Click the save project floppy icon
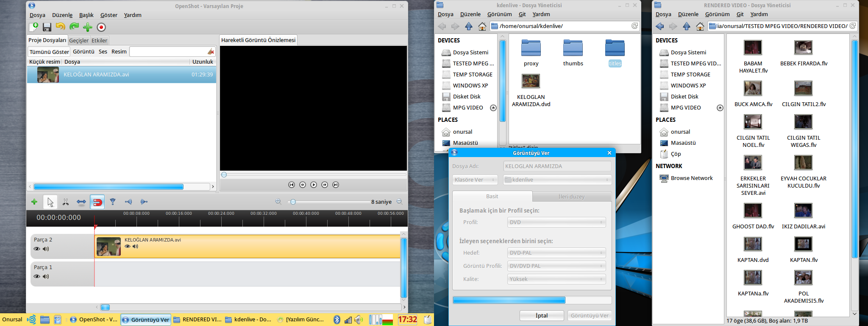 coord(47,27)
